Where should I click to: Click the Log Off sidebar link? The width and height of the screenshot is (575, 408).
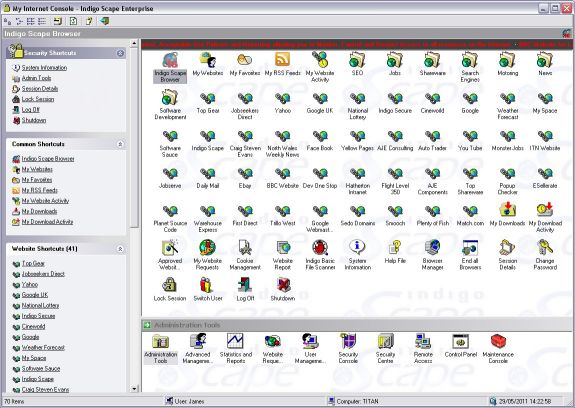30,110
